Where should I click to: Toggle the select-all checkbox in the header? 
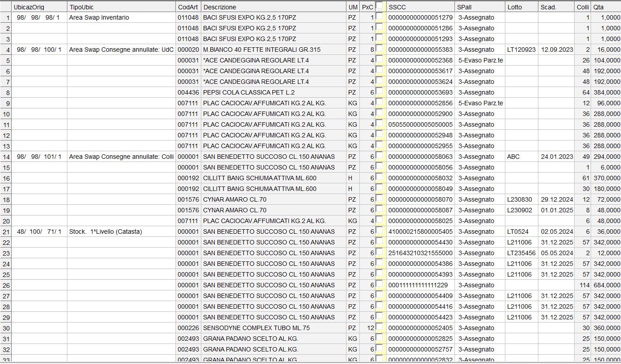point(379,6)
